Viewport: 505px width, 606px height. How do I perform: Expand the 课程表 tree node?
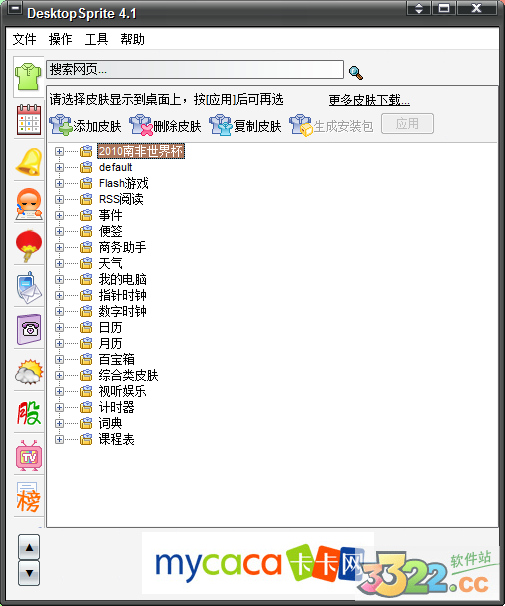(59, 439)
